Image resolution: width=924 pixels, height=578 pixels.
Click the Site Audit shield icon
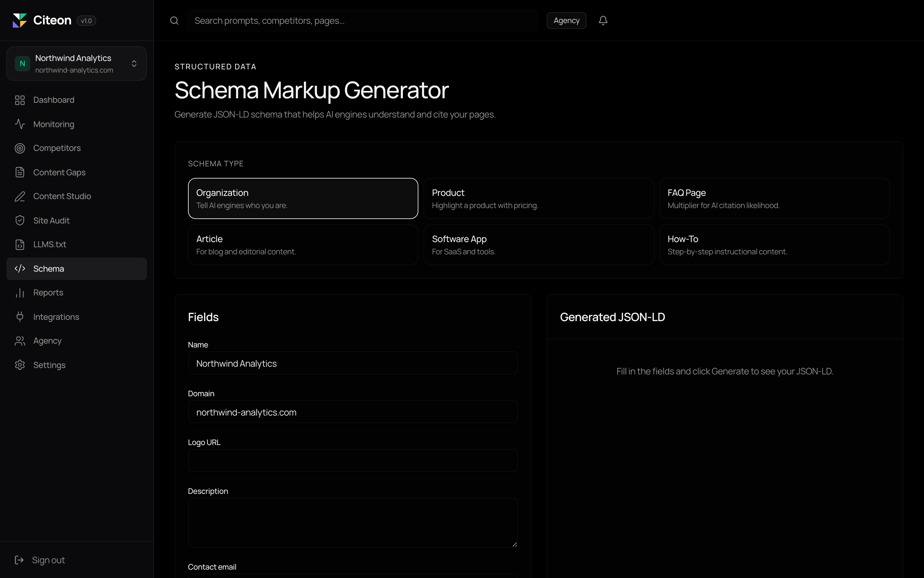coord(20,221)
